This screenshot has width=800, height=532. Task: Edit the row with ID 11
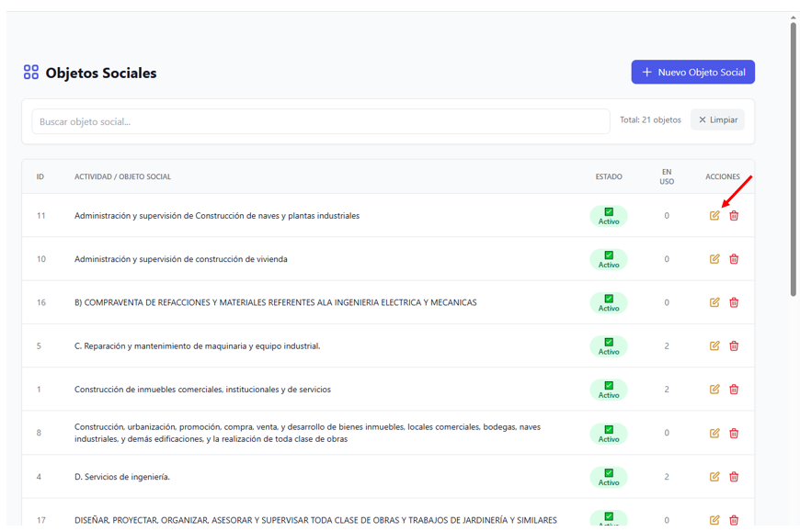[714, 216]
